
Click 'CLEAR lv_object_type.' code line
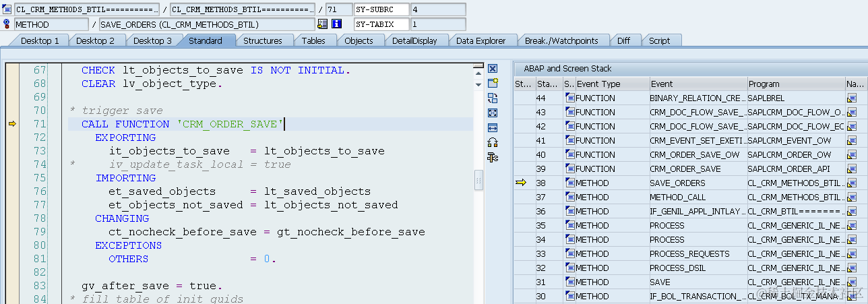152,84
